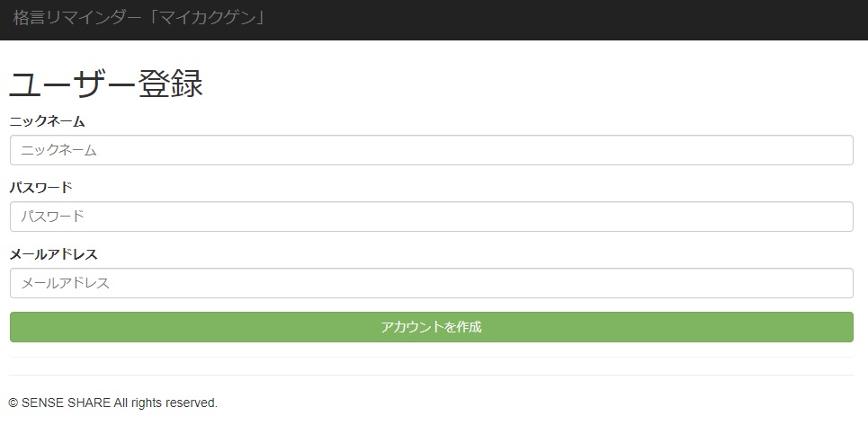Click the horizontal divider above the footer
The width and height of the screenshot is (868, 425).
[x=432, y=376]
